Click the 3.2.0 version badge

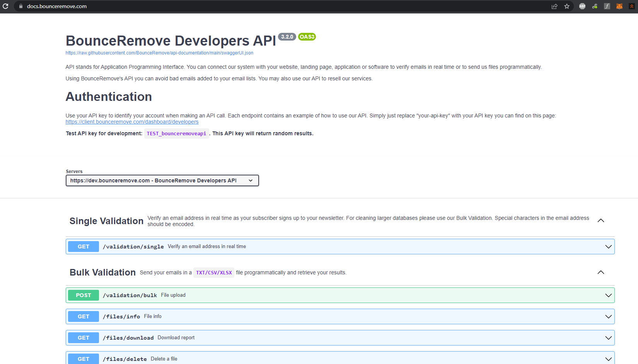point(287,37)
